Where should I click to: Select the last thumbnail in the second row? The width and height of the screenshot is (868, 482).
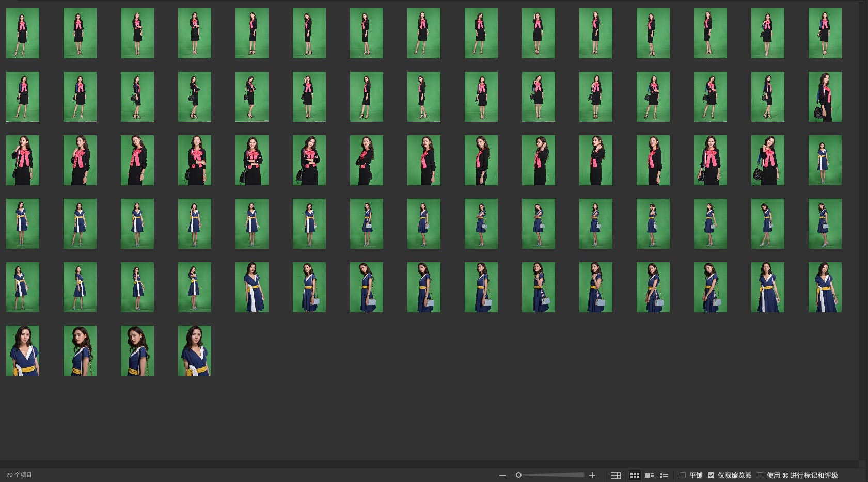(x=825, y=97)
